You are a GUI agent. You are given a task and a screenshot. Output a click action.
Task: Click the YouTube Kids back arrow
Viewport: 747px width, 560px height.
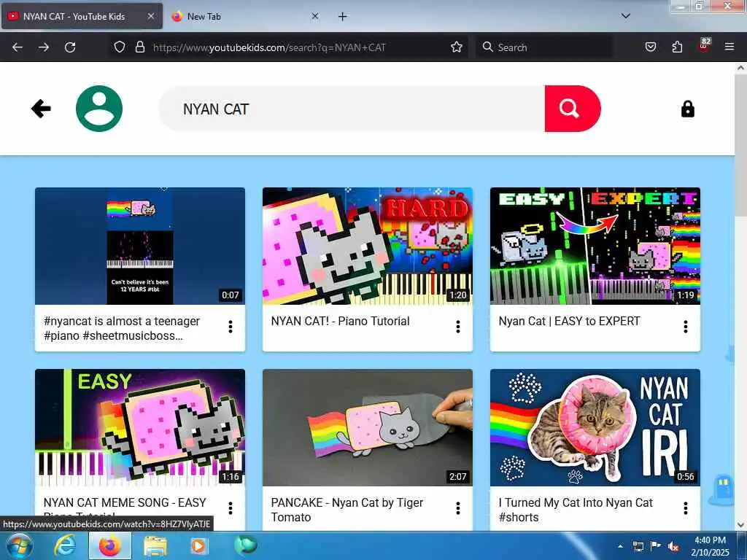pyautogui.click(x=41, y=109)
